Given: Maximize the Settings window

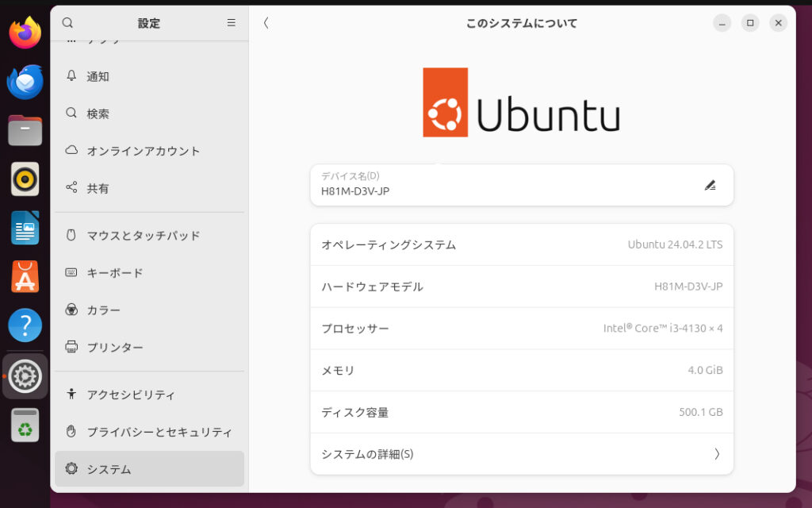Looking at the screenshot, I should [750, 23].
